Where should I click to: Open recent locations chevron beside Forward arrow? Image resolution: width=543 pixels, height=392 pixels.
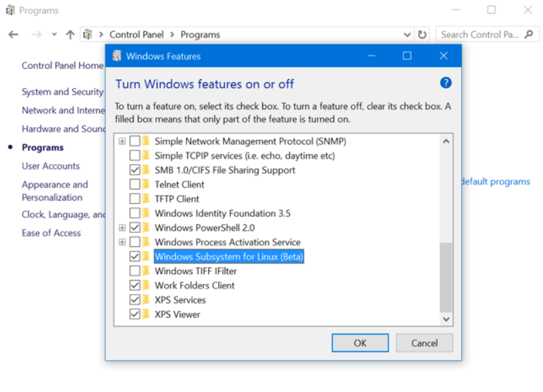tap(55, 34)
